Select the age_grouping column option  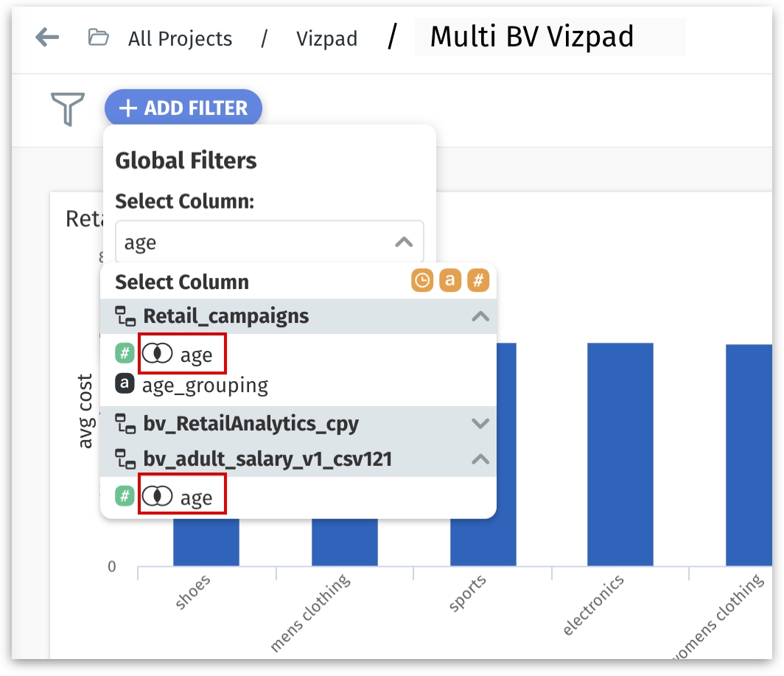[205, 385]
